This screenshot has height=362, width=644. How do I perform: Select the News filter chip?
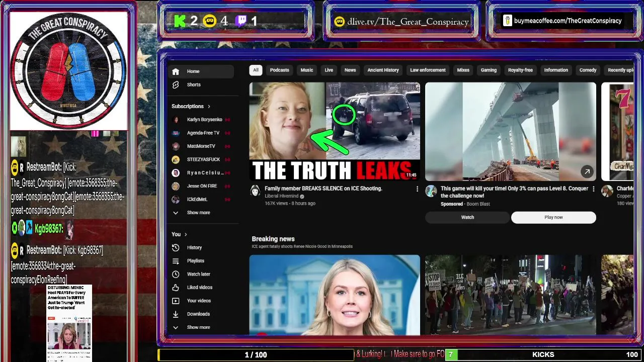(x=350, y=70)
